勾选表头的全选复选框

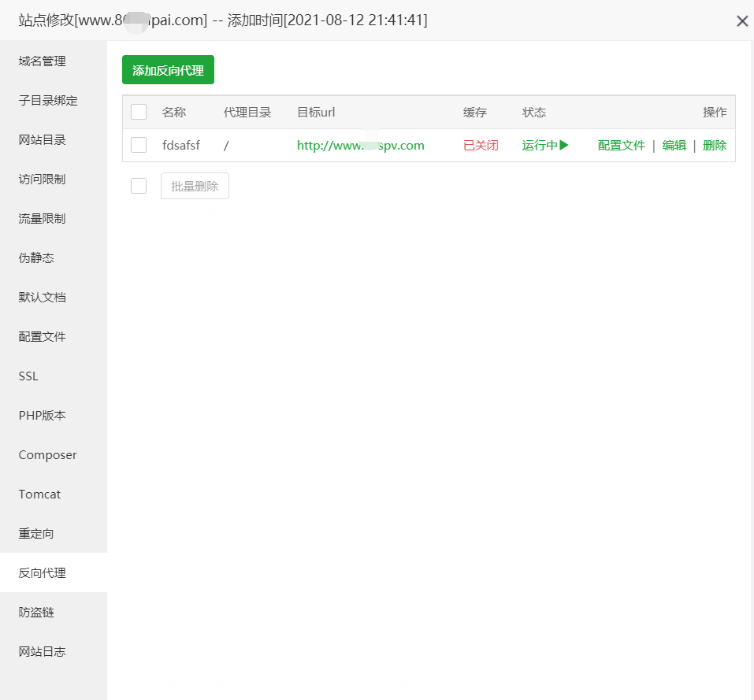(x=139, y=112)
